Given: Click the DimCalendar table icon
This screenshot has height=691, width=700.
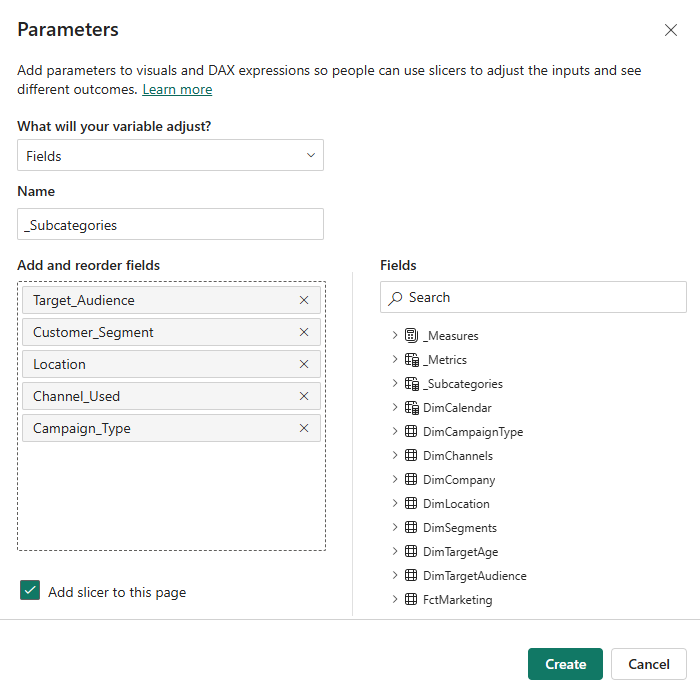Looking at the screenshot, I should 411,408.
